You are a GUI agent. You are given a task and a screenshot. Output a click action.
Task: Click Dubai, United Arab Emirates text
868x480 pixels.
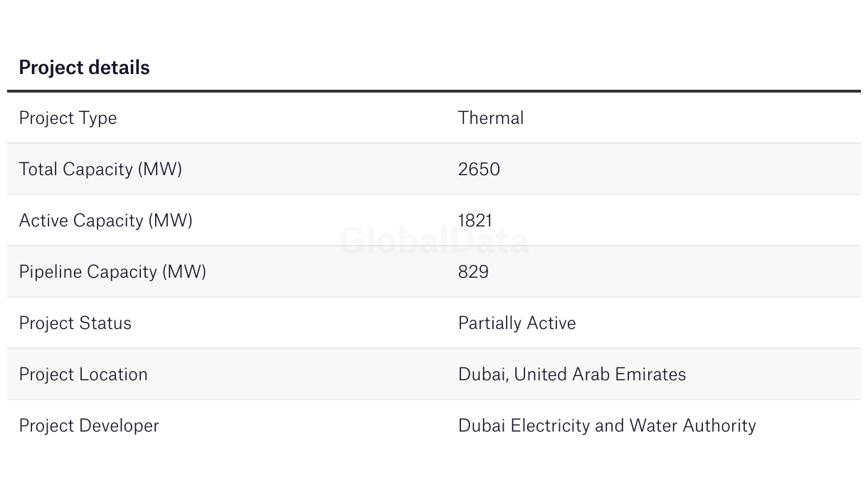572,375
